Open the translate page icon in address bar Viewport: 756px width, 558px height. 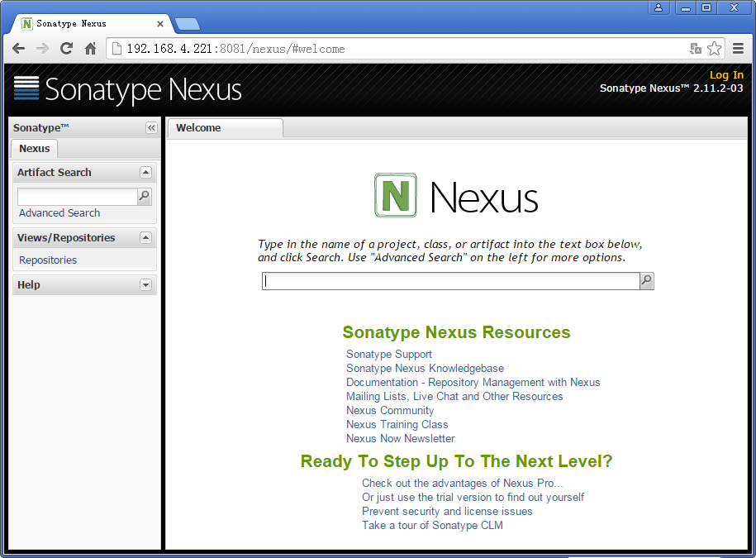[695, 48]
